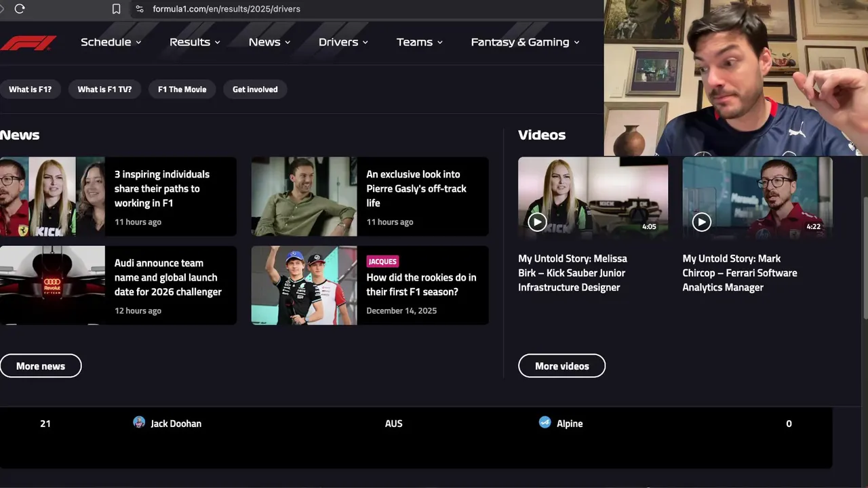The height and width of the screenshot is (488, 868).
Task: Click the What is F1? pill
Action: tap(30, 89)
